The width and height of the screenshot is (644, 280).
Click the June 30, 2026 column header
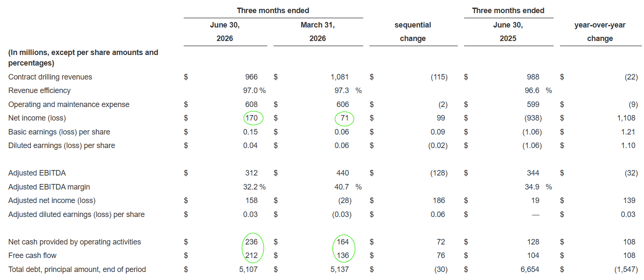(x=225, y=32)
